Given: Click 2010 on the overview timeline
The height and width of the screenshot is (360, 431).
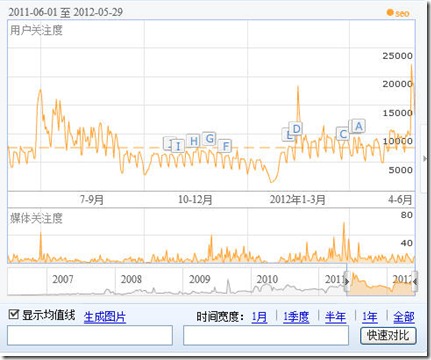Looking at the screenshot, I should (267, 279).
